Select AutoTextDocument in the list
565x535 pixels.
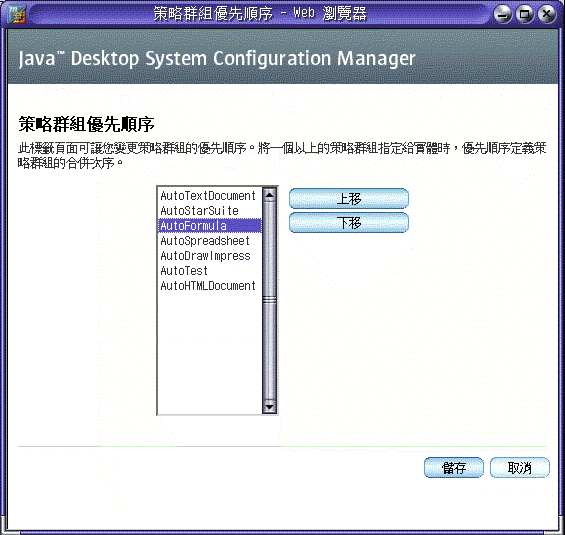pos(210,196)
